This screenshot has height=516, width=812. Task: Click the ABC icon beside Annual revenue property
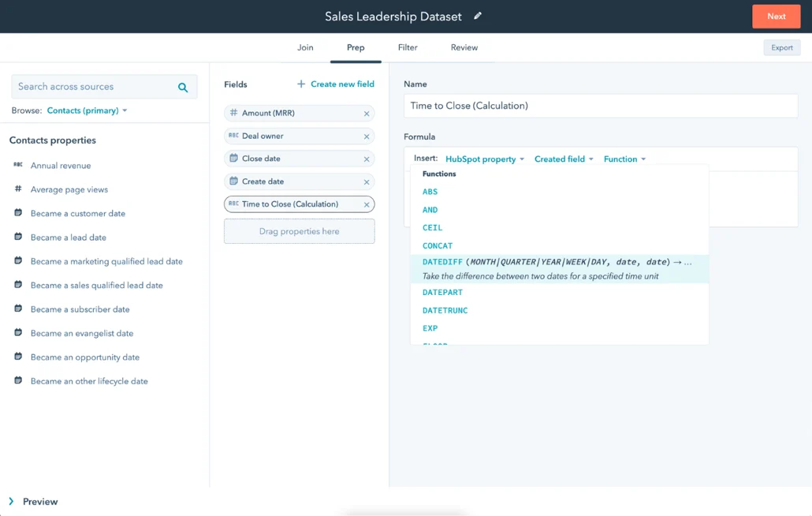pyautogui.click(x=18, y=166)
